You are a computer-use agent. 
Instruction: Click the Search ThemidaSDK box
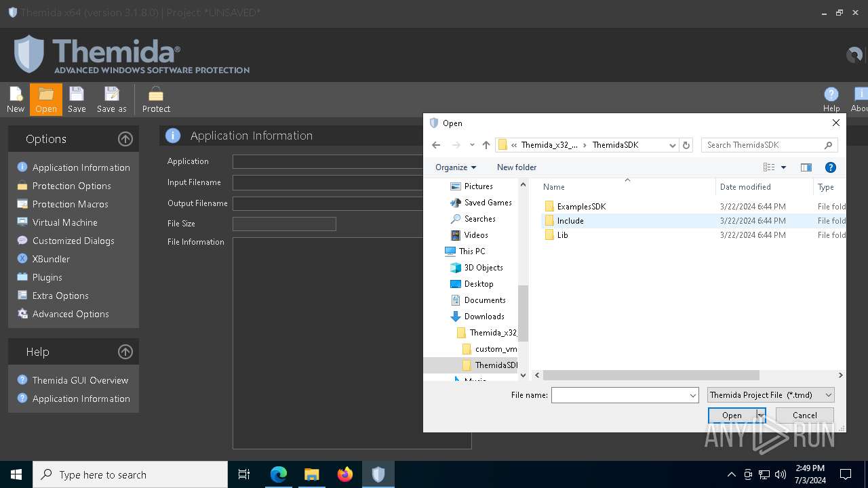769,145
